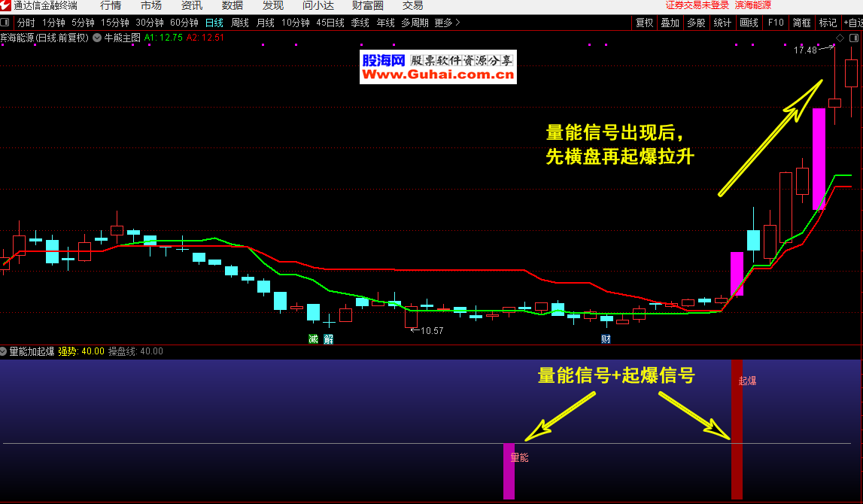
Task: Open the 行情 menu
Action: [x=111, y=5]
